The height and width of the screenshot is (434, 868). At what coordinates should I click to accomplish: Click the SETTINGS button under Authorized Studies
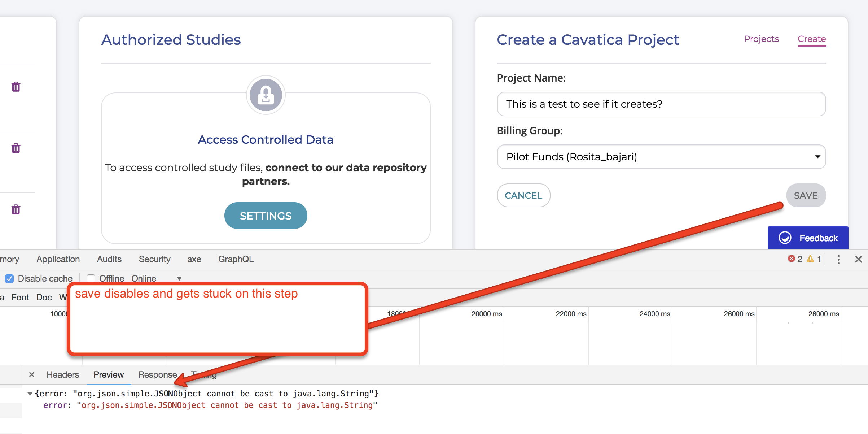click(x=266, y=215)
